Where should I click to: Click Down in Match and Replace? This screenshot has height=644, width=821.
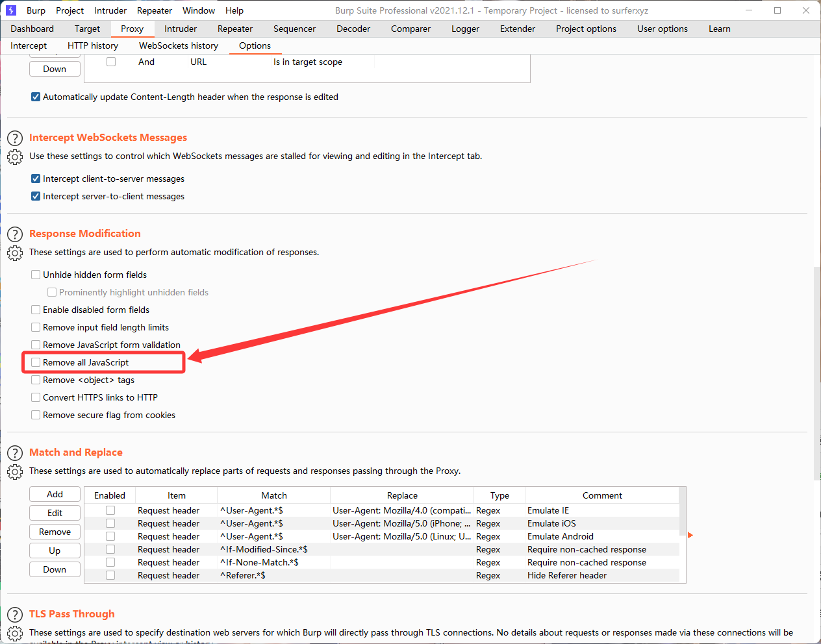click(55, 569)
